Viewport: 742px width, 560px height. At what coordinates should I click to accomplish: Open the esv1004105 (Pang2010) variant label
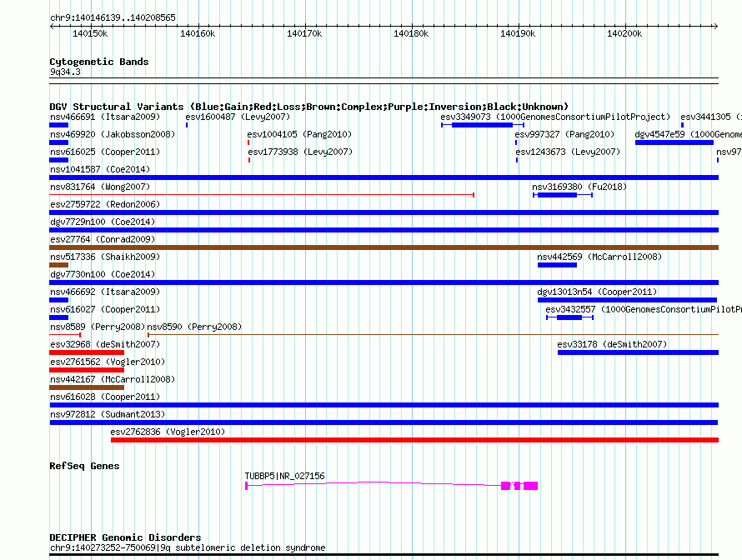pos(299,134)
